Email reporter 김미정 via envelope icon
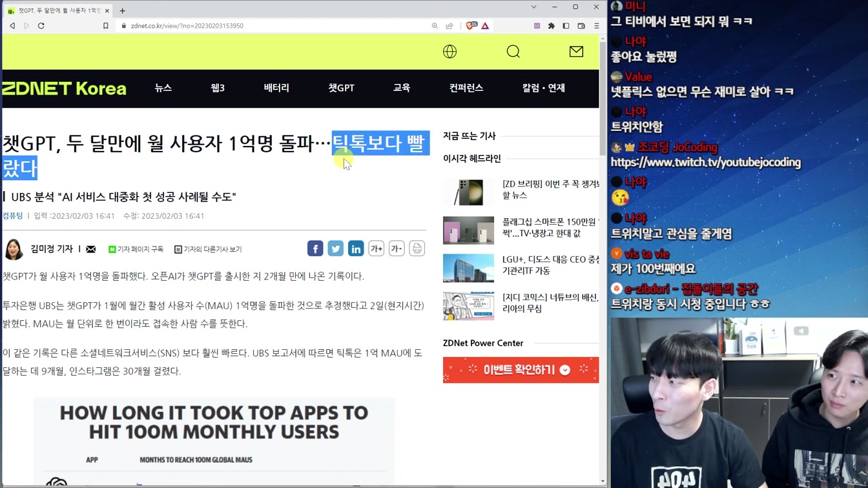868x488 pixels. [x=91, y=249]
